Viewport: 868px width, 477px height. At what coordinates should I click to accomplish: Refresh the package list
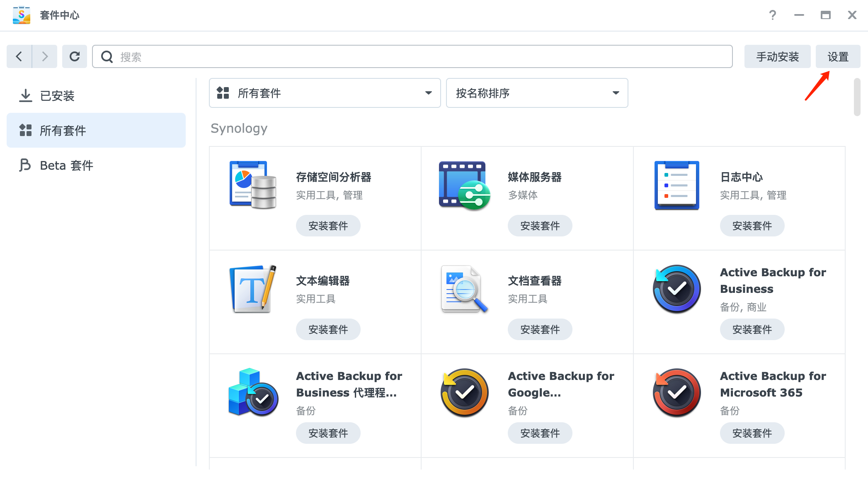[x=75, y=56]
